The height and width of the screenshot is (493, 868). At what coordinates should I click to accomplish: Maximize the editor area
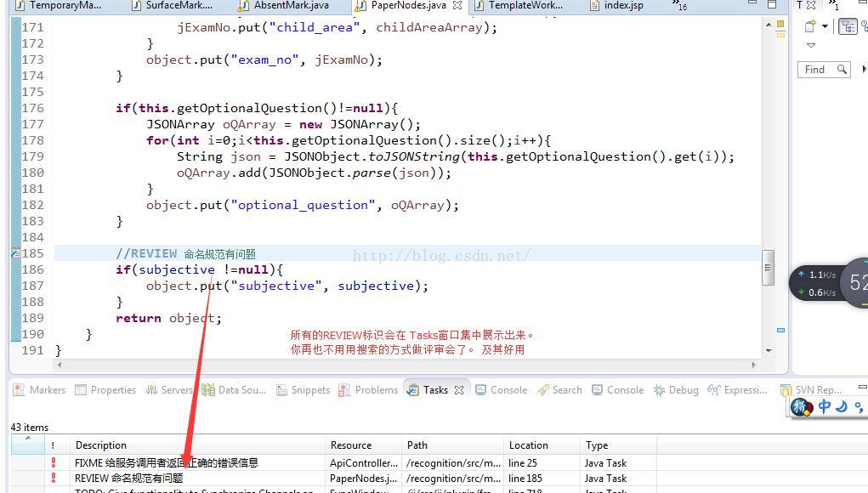772,4
